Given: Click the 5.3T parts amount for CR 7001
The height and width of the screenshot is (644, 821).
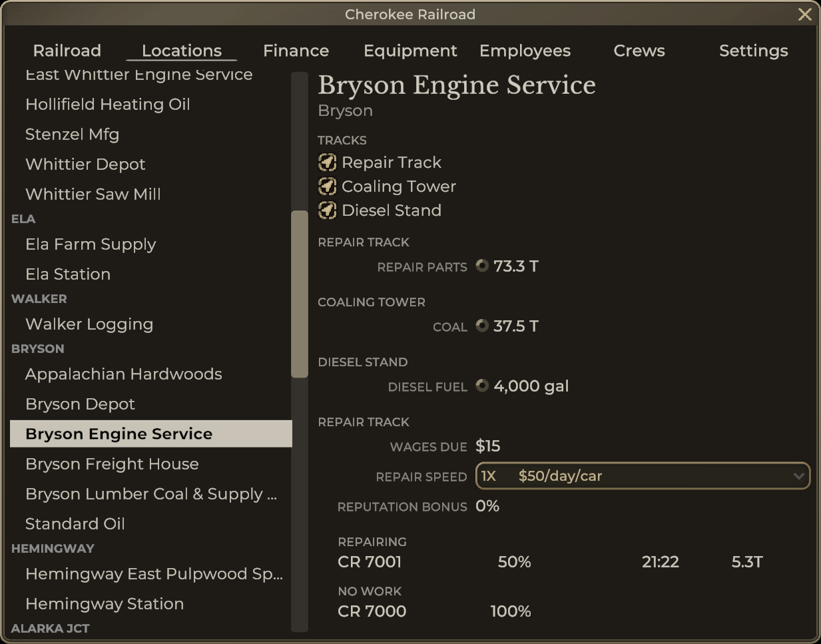Looking at the screenshot, I should click(747, 562).
